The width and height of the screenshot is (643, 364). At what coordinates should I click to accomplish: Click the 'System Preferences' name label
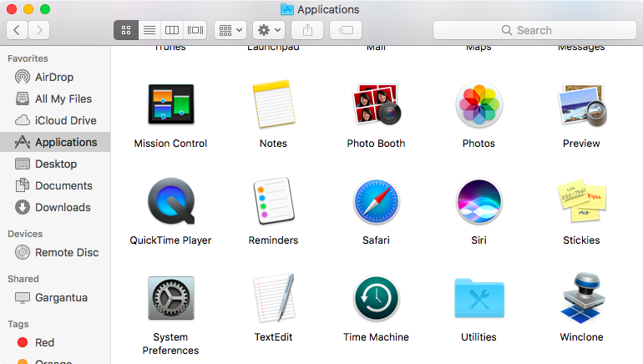point(170,343)
